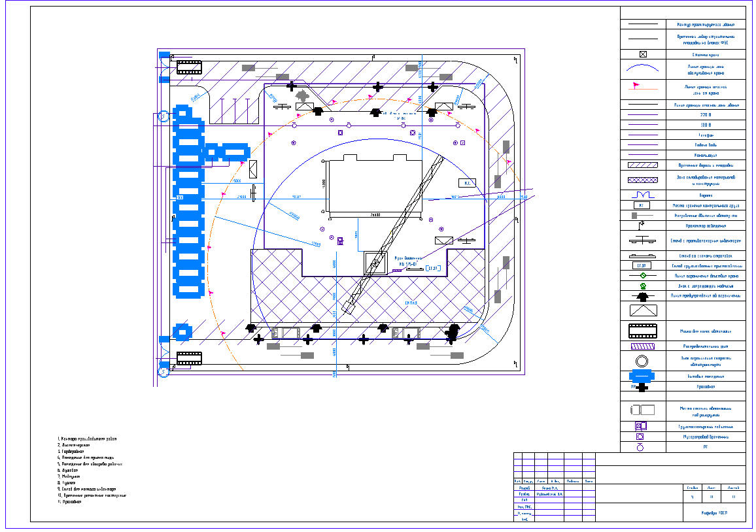Click the line with green circle symbol in the legend
This screenshot has width=756, height=532.
pyautogui.click(x=643, y=276)
